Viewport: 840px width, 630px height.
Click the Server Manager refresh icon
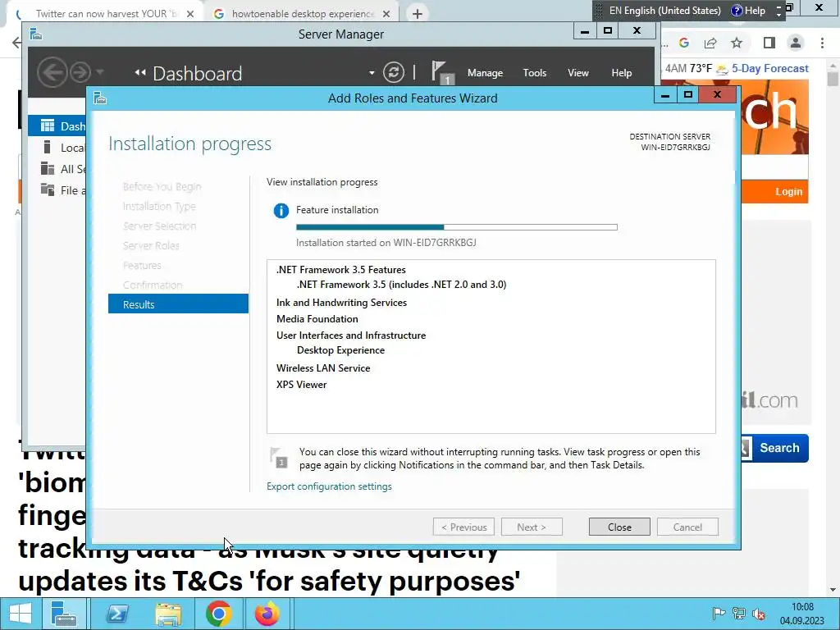click(x=393, y=72)
